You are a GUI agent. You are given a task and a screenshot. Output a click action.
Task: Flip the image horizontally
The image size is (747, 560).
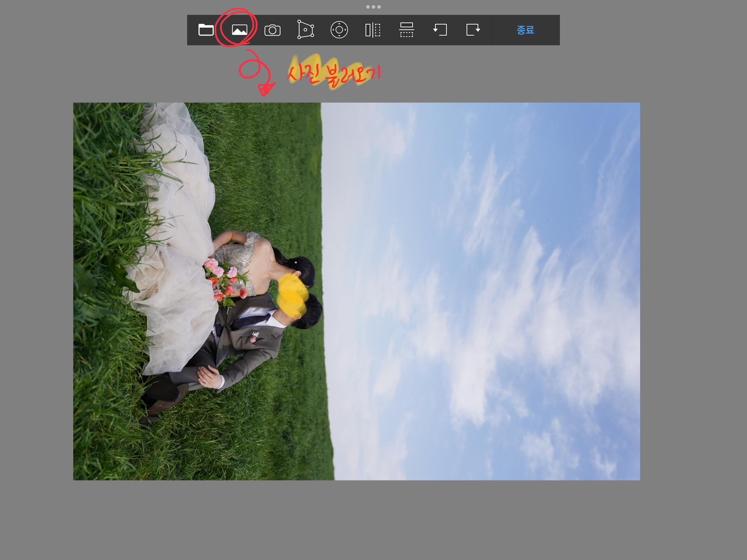click(x=373, y=30)
